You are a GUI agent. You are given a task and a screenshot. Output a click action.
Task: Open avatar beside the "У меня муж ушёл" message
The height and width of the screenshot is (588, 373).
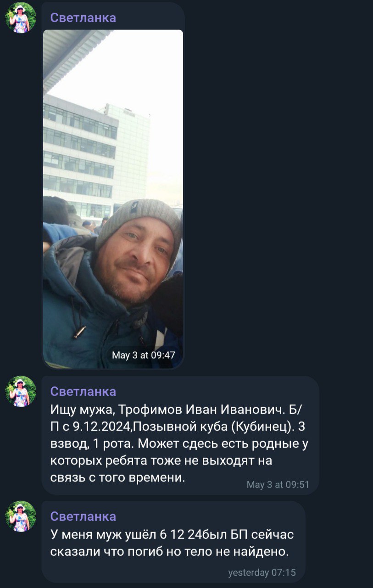tap(21, 516)
